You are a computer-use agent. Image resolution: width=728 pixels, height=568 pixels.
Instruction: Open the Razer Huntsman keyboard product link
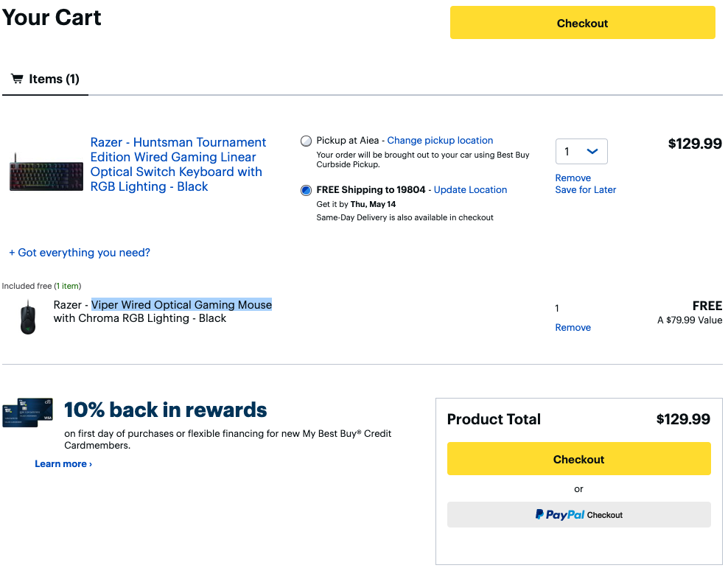point(178,164)
